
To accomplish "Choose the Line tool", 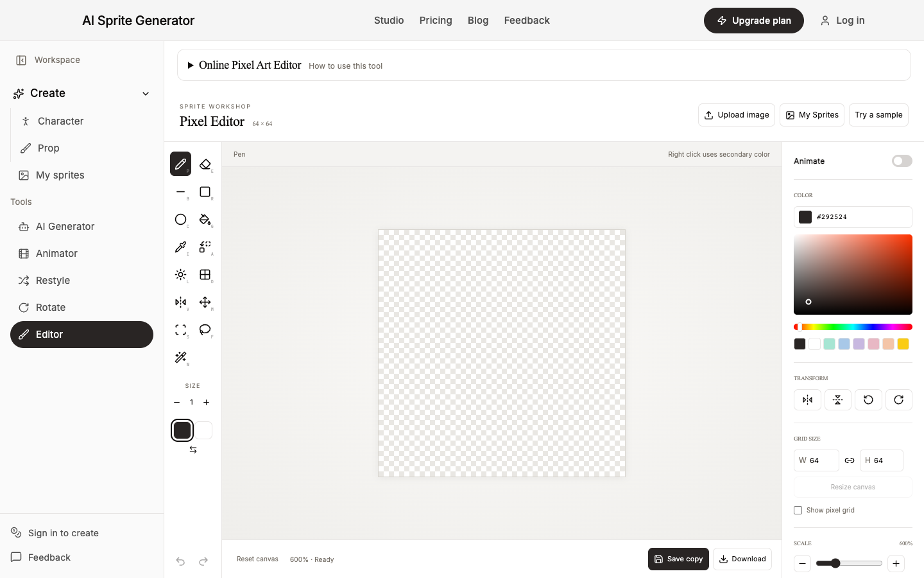I will point(180,191).
